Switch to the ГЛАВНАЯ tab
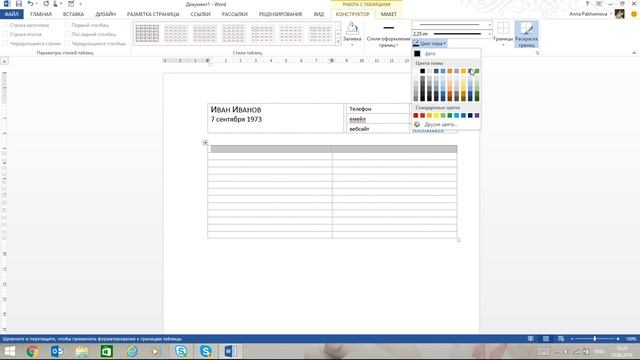640x360 pixels. click(41, 14)
